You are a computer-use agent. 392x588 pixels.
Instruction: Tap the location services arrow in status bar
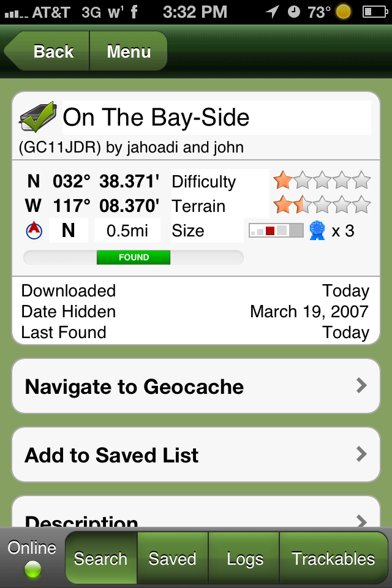click(x=272, y=12)
